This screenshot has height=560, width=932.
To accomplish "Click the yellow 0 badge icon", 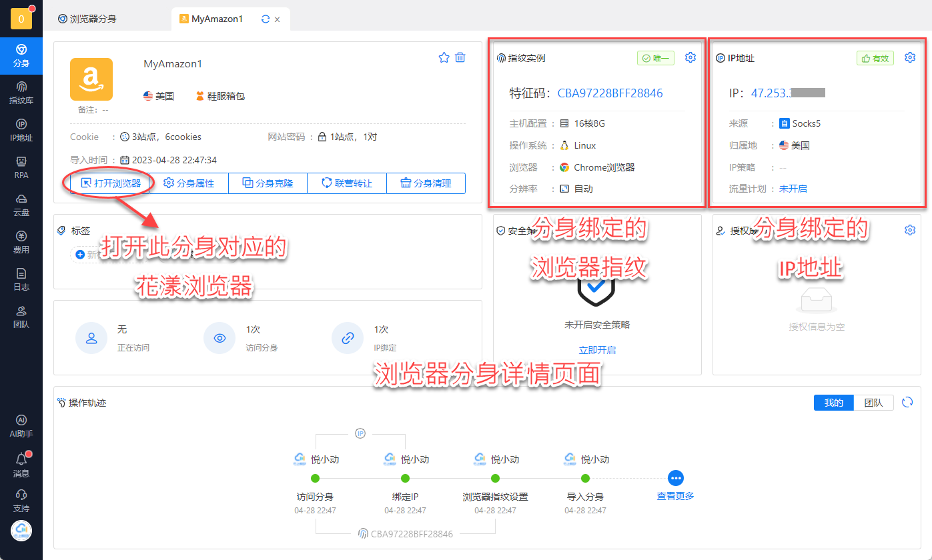I will tap(21, 19).
